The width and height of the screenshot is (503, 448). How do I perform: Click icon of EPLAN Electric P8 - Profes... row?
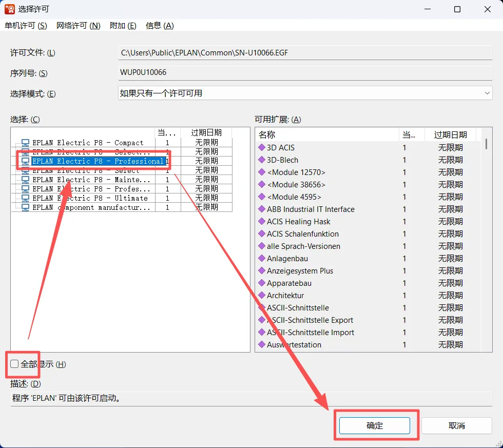25,189
